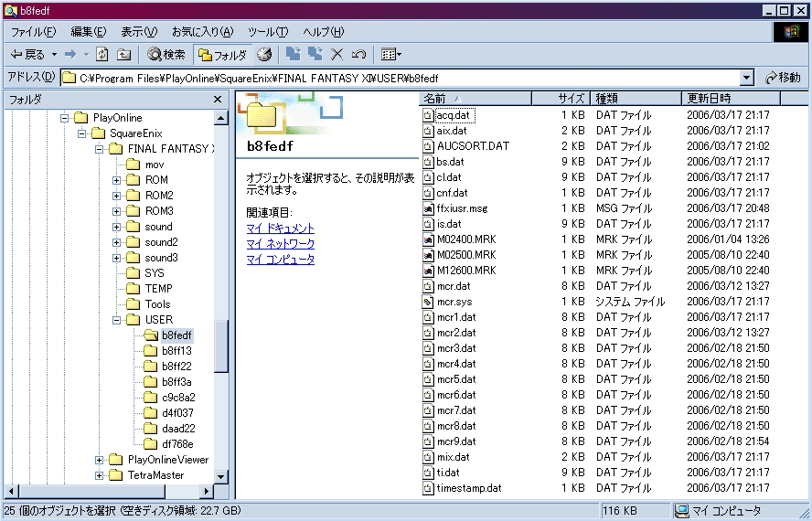Open the Search (検索) toolbar button
The image size is (812, 521).
coord(166,54)
